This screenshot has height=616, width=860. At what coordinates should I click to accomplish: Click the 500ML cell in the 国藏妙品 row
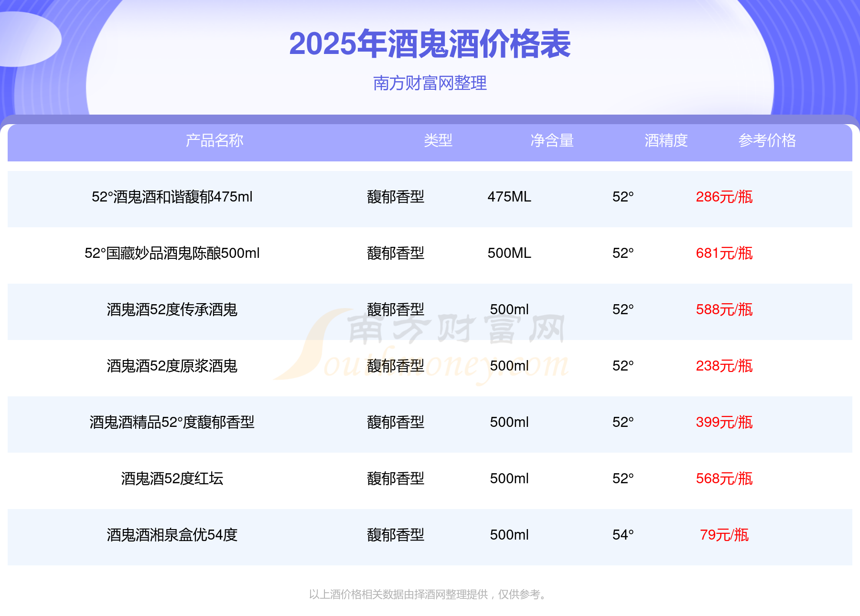coord(509,253)
